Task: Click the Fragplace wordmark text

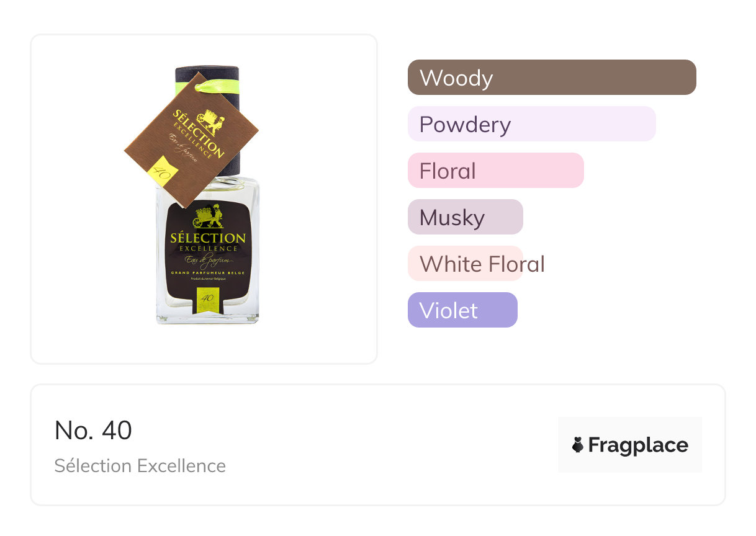Action: [x=638, y=445]
